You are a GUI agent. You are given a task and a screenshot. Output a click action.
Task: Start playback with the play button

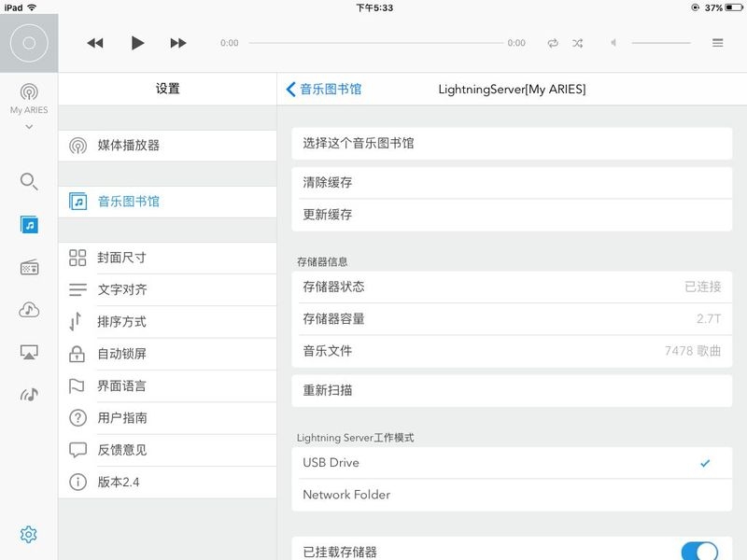point(137,43)
